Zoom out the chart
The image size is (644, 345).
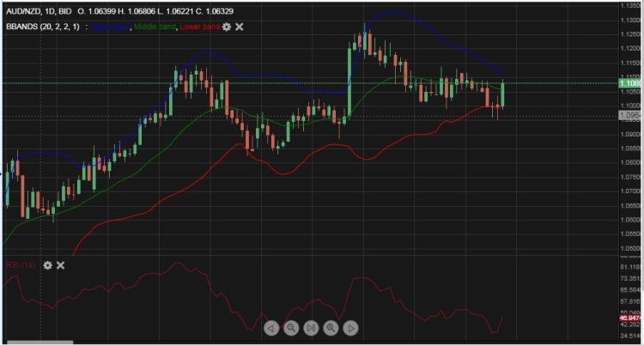(x=291, y=328)
